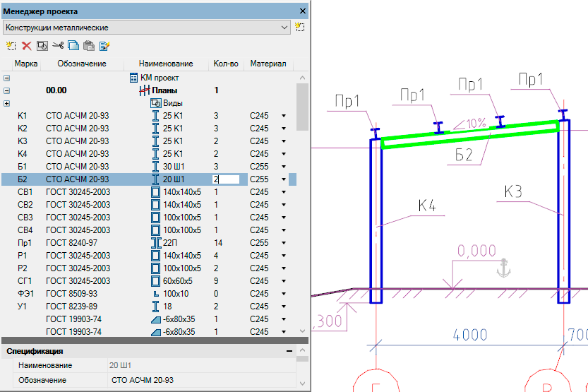Viewport: 588px width, 392px height.
Task: Open material dropdown arrow for row Б2
Action: coord(284,179)
